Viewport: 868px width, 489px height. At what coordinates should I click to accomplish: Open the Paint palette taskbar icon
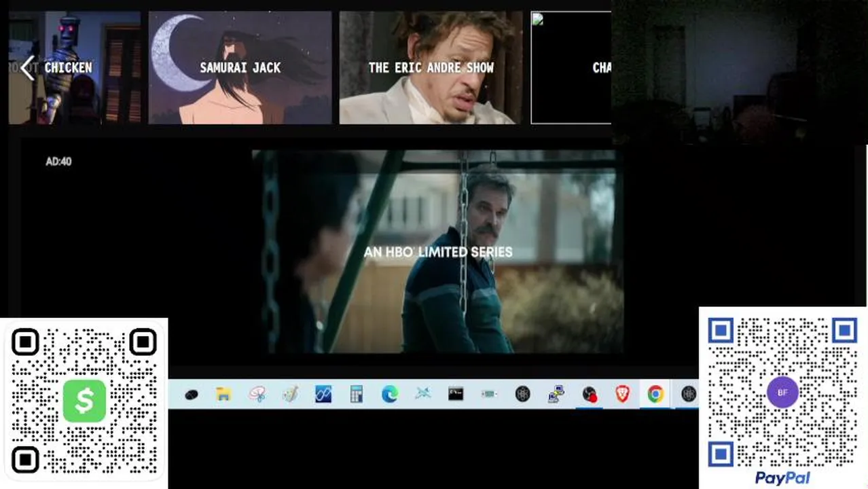pyautogui.click(x=290, y=394)
